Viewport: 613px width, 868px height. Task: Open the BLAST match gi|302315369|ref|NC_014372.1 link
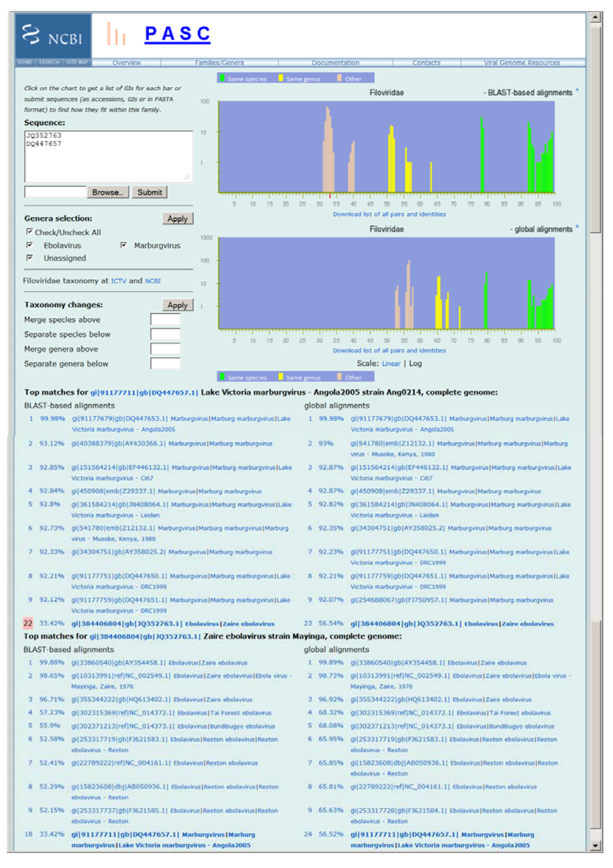(123, 713)
